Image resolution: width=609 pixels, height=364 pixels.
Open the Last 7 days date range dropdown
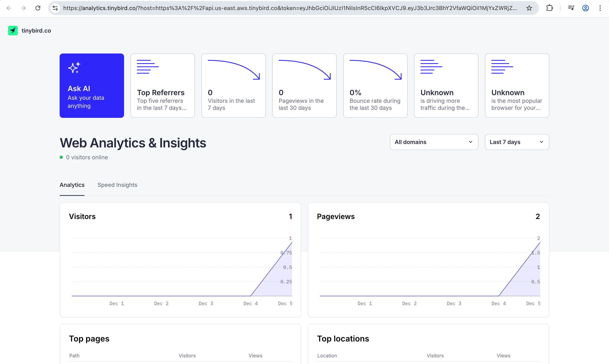[517, 142]
